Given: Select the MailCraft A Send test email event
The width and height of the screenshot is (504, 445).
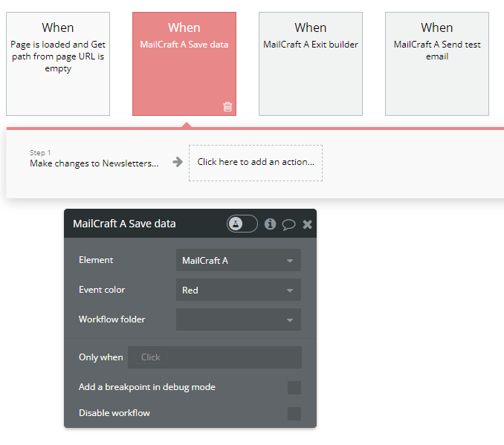Looking at the screenshot, I should click(x=437, y=64).
